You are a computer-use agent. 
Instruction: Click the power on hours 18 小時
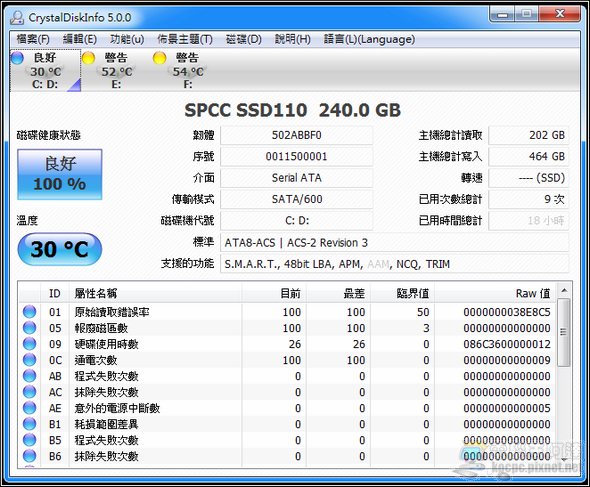(x=529, y=221)
